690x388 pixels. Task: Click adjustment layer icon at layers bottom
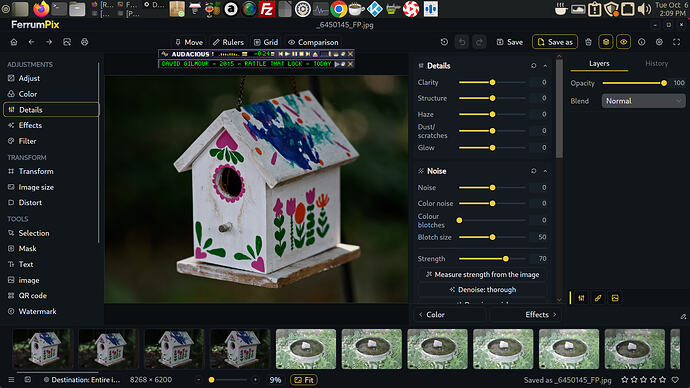click(x=581, y=298)
